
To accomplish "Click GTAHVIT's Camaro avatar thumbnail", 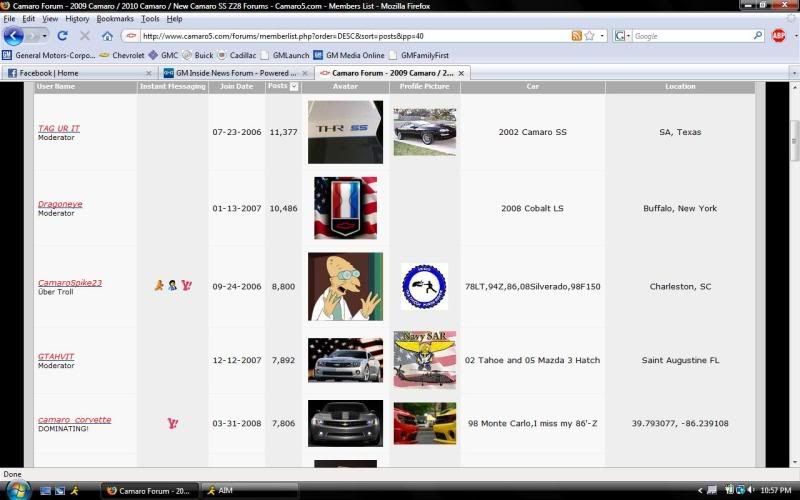I will (x=345, y=360).
